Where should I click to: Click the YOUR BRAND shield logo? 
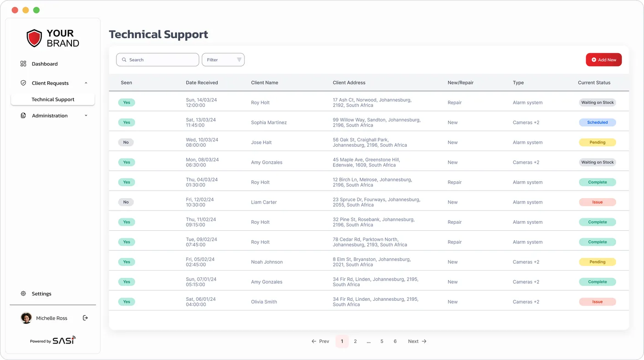(34, 39)
